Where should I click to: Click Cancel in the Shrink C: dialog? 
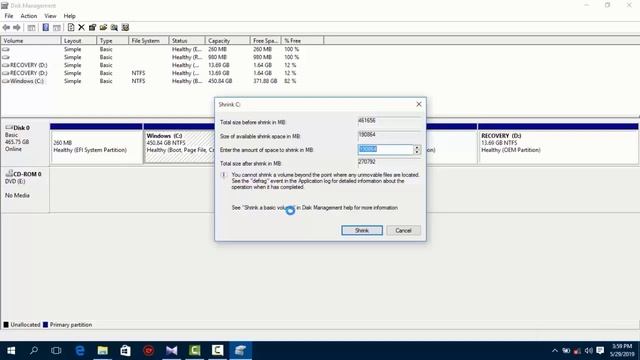[x=403, y=231]
